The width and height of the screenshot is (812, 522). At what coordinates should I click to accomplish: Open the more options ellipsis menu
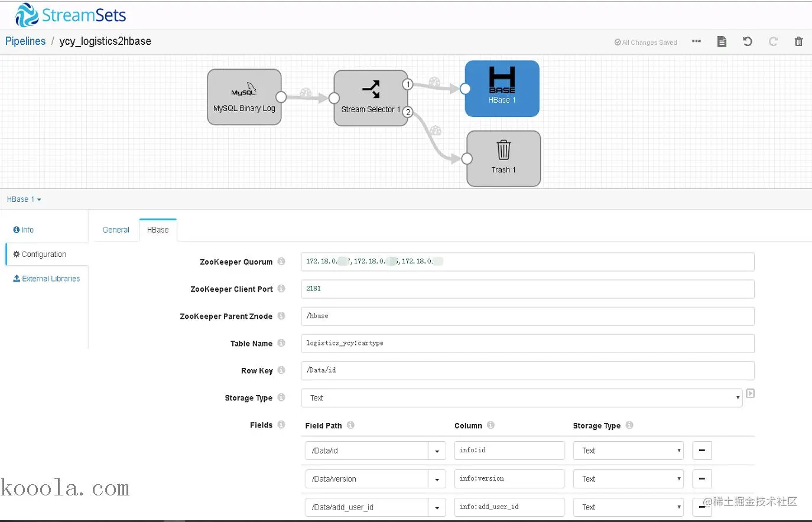[x=696, y=41]
